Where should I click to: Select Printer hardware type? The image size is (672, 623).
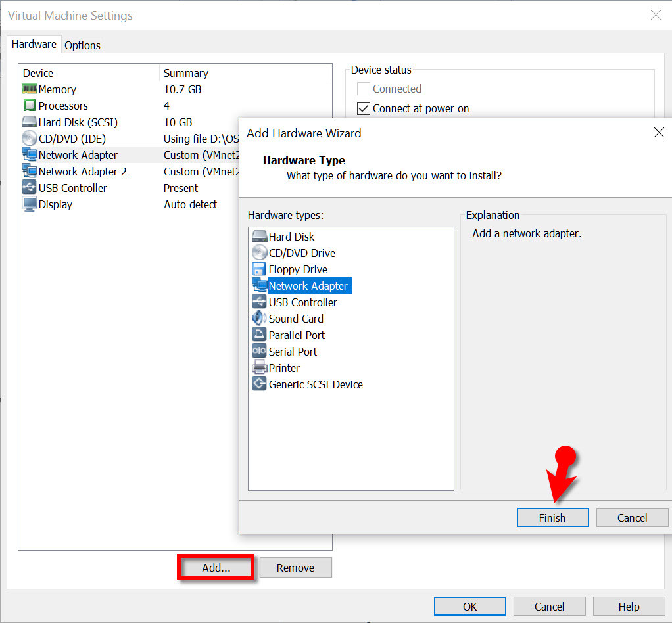[283, 367]
